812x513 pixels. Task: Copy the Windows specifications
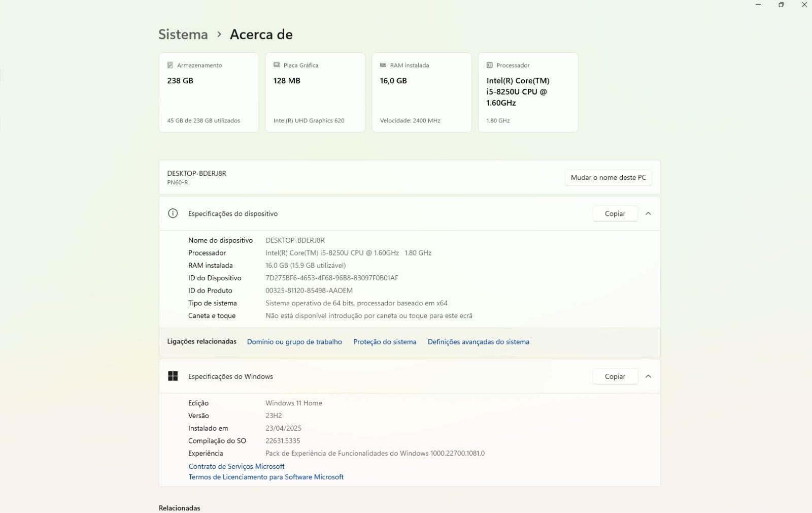click(x=615, y=376)
